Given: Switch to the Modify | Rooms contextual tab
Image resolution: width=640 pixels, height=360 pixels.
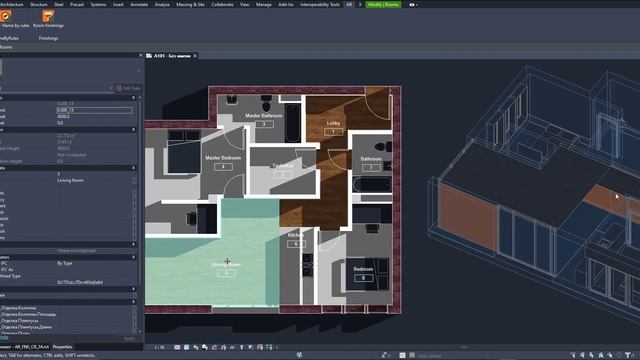Looking at the screenshot, I should point(383,4).
